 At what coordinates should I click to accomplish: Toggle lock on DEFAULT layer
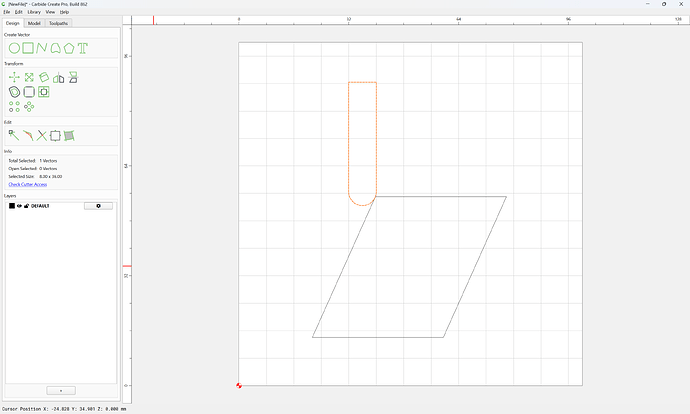point(26,206)
